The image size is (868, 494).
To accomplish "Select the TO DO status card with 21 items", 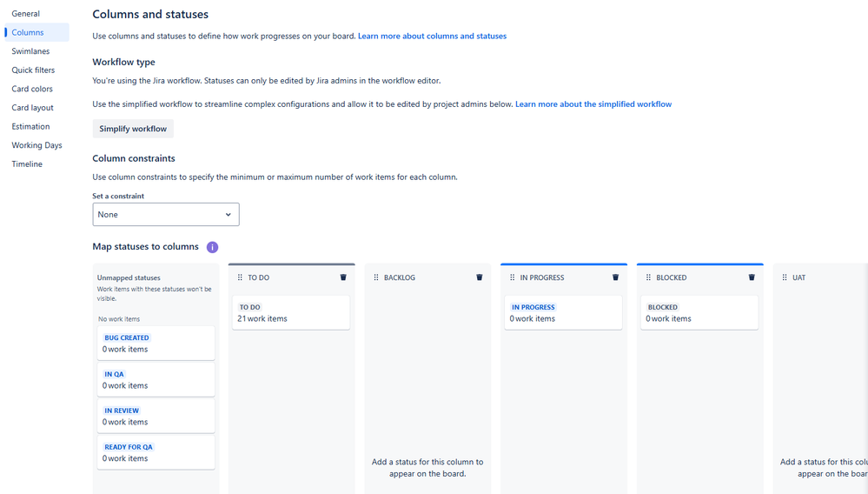I will (x=291, y=312).
